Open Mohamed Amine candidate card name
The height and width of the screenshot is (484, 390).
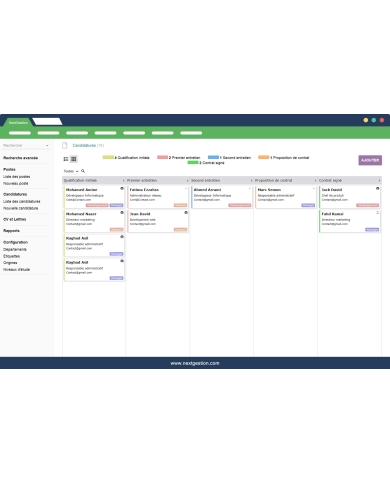coord(81,190)
